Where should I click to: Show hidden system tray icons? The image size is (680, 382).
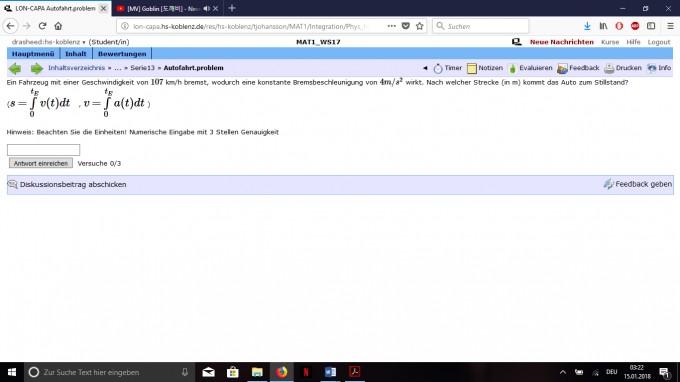(562, 372)
